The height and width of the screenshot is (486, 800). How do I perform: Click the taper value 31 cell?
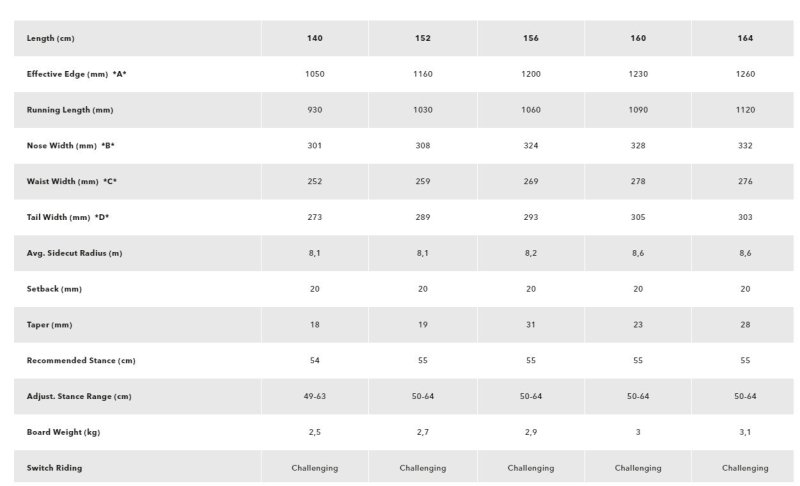[530, 325]
